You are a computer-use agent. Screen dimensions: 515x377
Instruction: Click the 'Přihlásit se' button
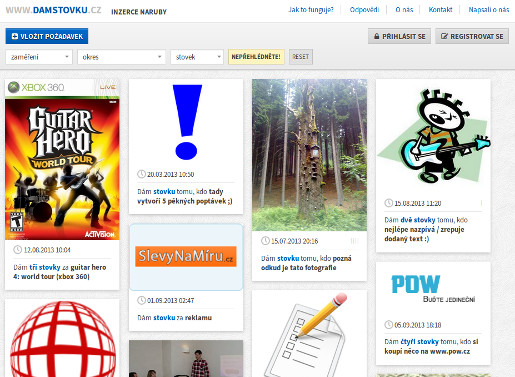399,36
